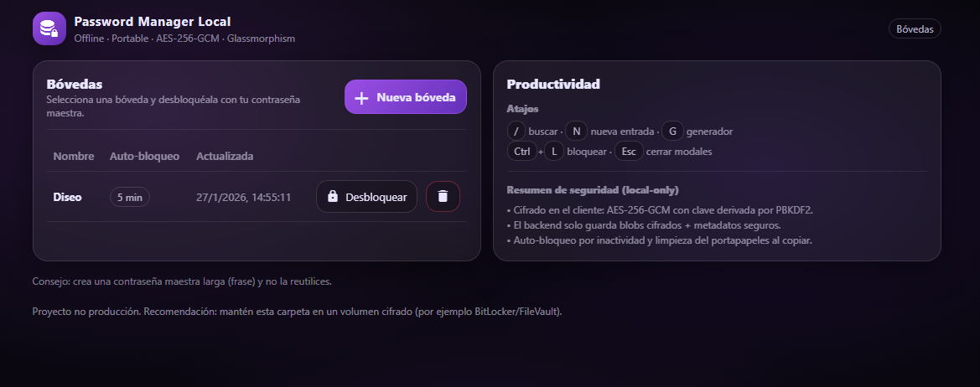This screenshot has height=387, width=980.
Task: Click the Auto-bloqueo column header
Action: pos(144,157)
